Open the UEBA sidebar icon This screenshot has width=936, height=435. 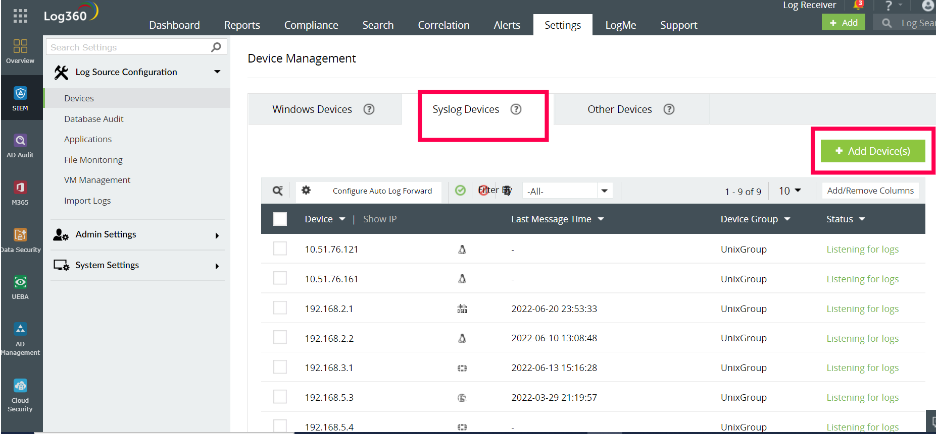pos(20,287)
